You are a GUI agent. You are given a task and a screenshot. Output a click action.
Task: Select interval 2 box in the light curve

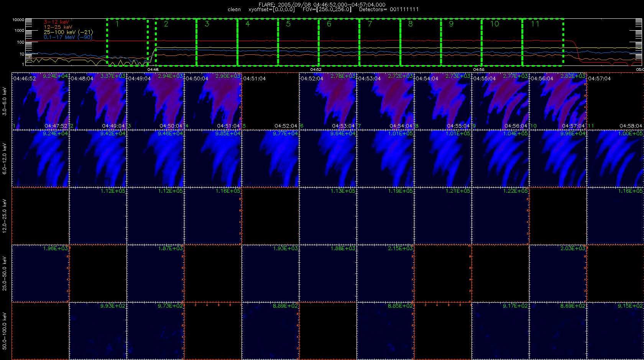tap(176, 42)
